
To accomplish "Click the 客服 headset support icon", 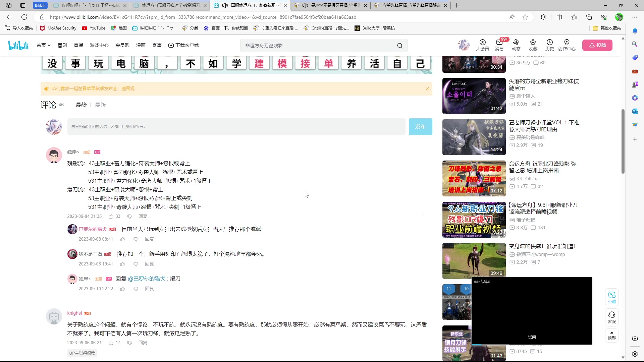I will (x=612, y=317).
